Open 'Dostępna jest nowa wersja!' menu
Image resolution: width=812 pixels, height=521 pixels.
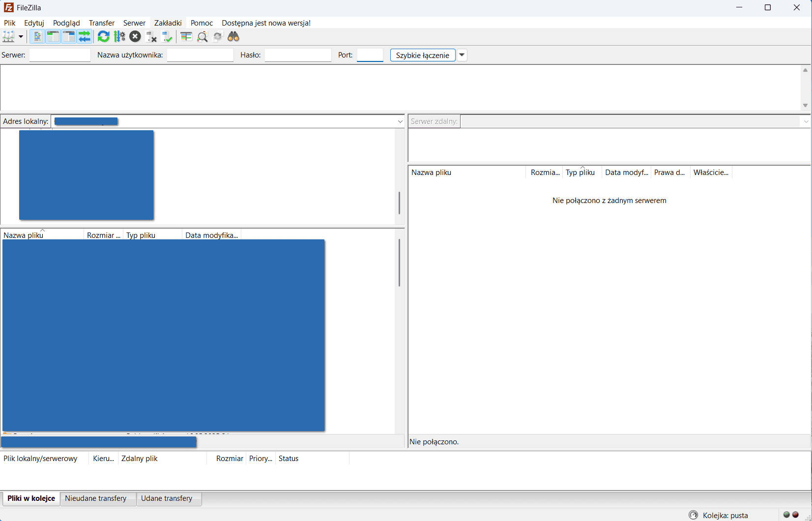click(x=266, y=23)
